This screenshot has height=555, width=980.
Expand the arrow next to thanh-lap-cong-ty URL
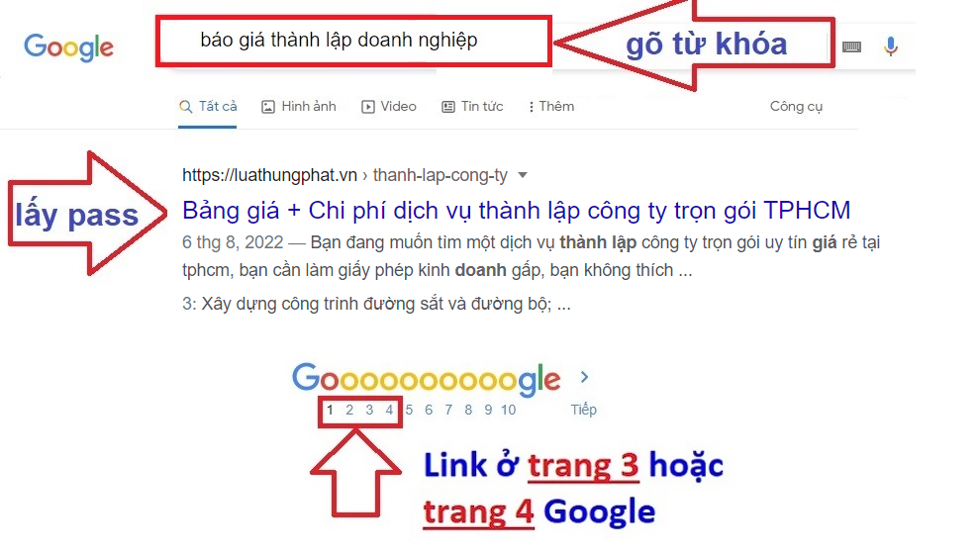point(523,175)
